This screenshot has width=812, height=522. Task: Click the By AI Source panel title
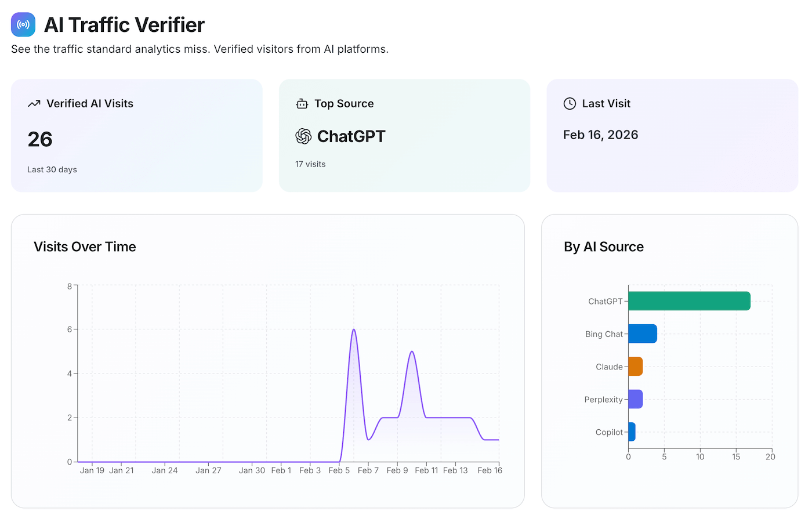604,246
